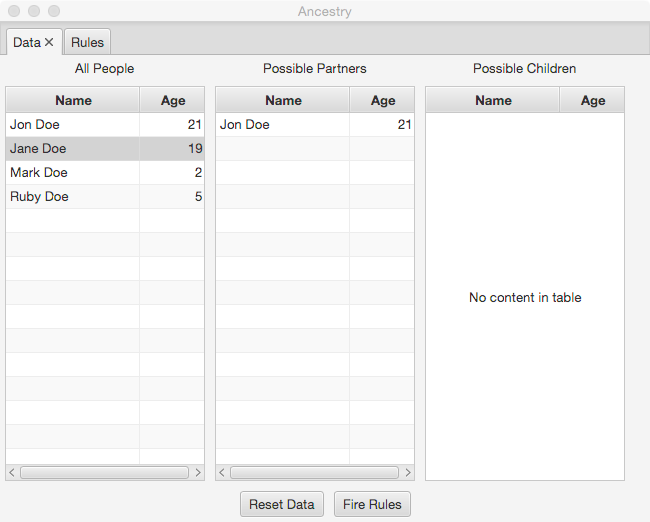Sort All People by Age column header
650x522 pixels.
click(x=172, y=100)
